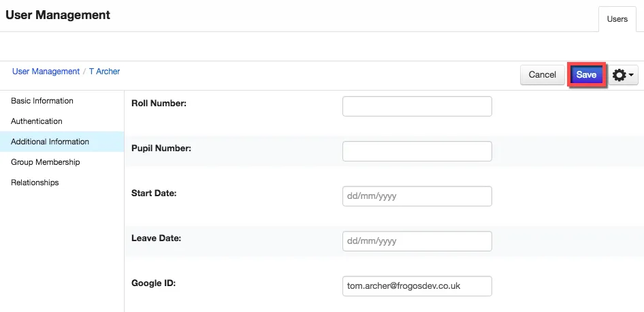Click the Google ID label
Screen dimensions: 644x312
(153, 283)
